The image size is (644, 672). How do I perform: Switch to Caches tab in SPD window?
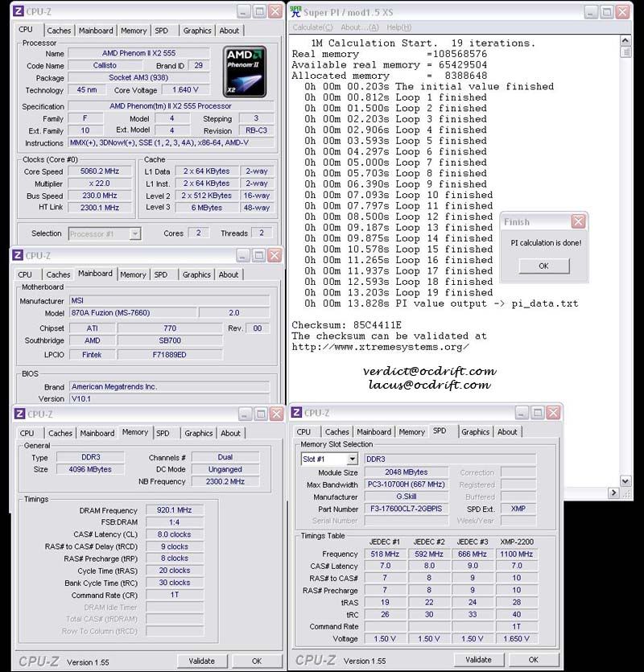point(337,431)
